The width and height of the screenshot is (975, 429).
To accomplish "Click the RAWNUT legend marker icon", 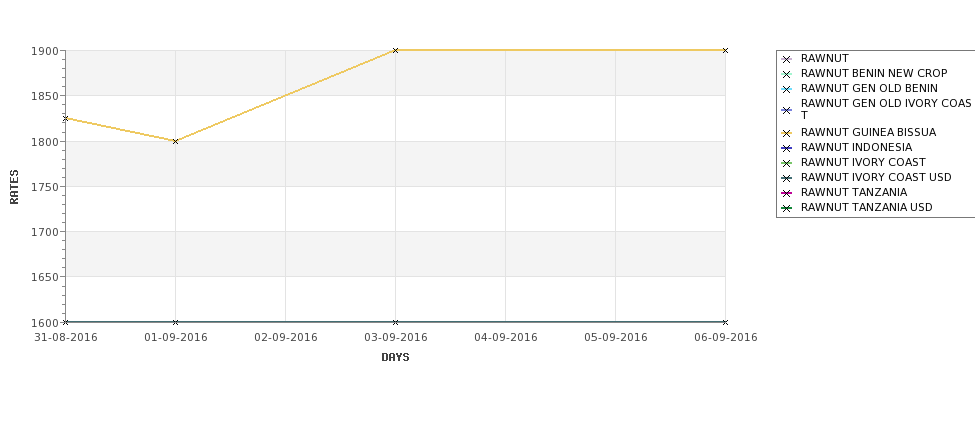I will [x=787, y=59].
